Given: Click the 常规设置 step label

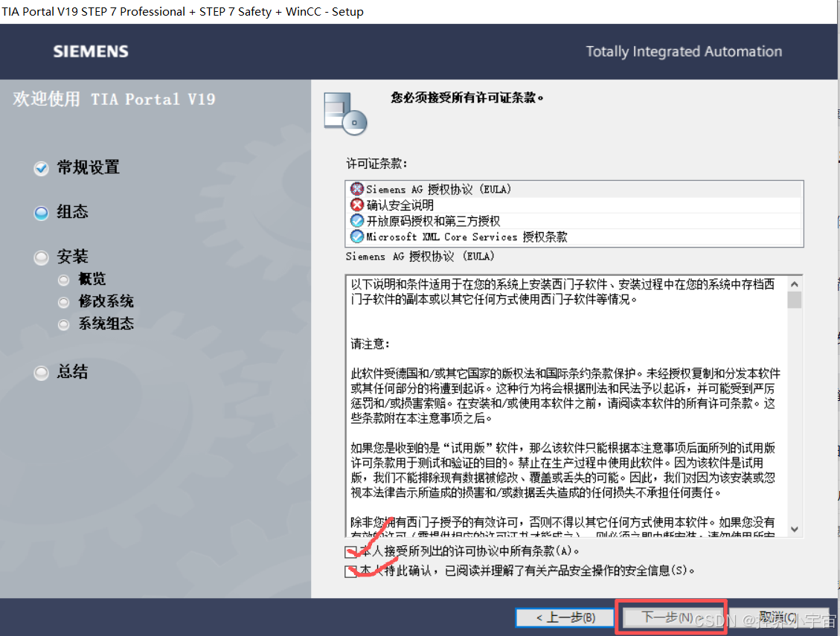Looking at the screenshot, I should click(89, 167).
